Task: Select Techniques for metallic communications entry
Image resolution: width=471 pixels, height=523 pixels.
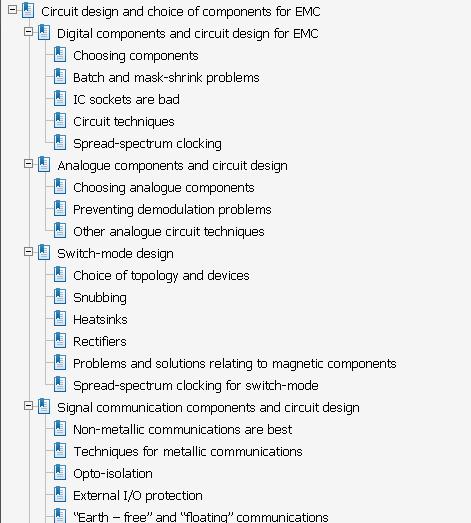Action: [x=188, y=452]
